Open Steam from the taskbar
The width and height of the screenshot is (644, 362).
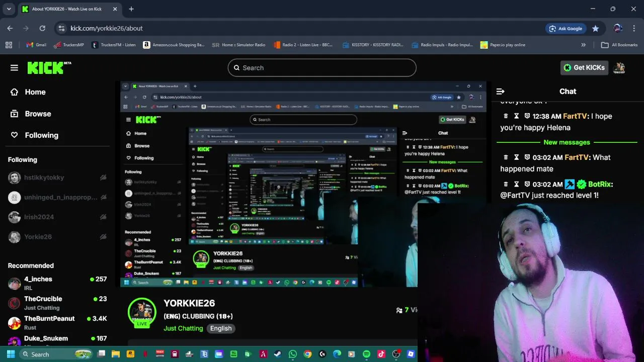[x=278, y=354]
